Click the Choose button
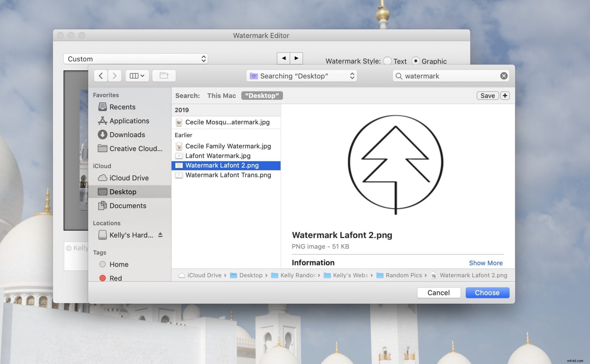Image resolution: width=590 pixels, height=364 pixels. (x=487, y=293)
